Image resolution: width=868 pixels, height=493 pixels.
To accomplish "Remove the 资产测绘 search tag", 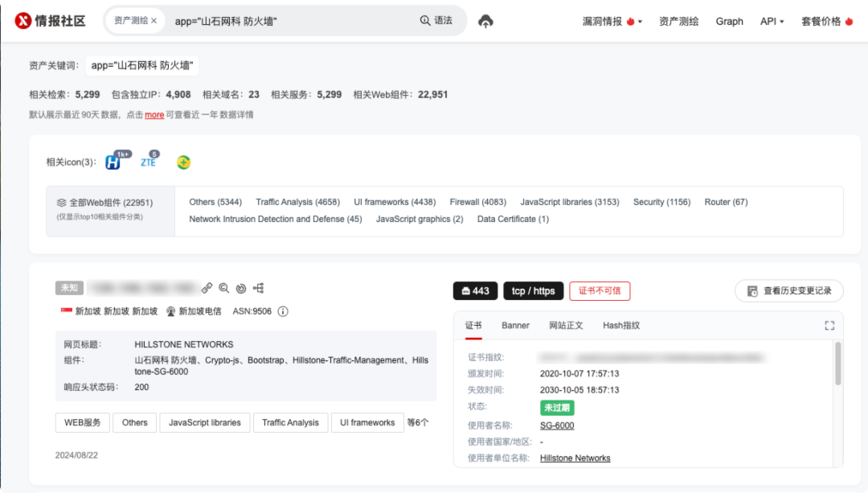I will (x=154, y=21).
